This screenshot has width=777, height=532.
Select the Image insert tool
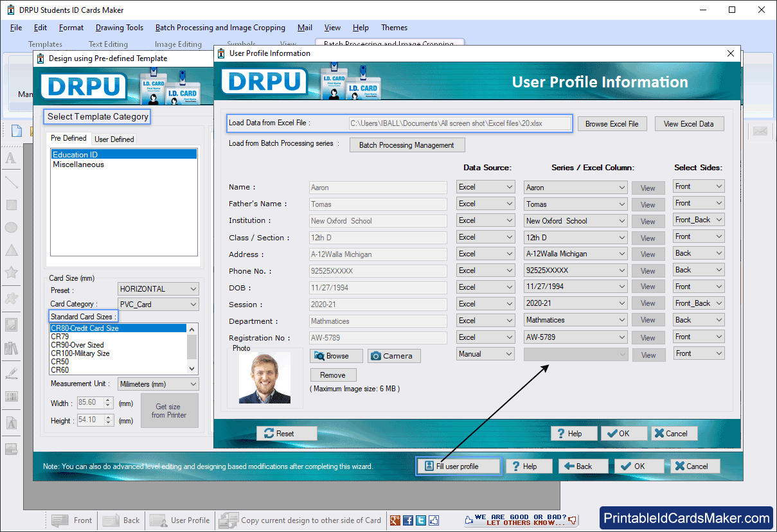point(11,324)
